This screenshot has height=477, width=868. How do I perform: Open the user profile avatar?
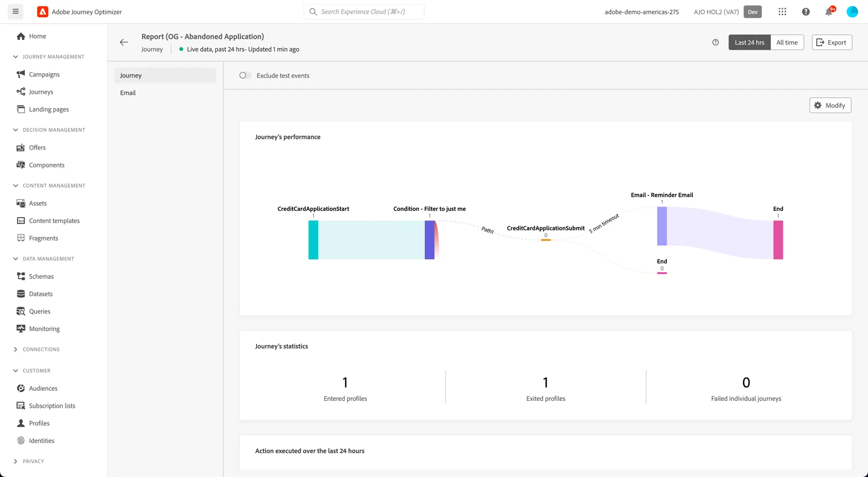(x=852, y=12)
